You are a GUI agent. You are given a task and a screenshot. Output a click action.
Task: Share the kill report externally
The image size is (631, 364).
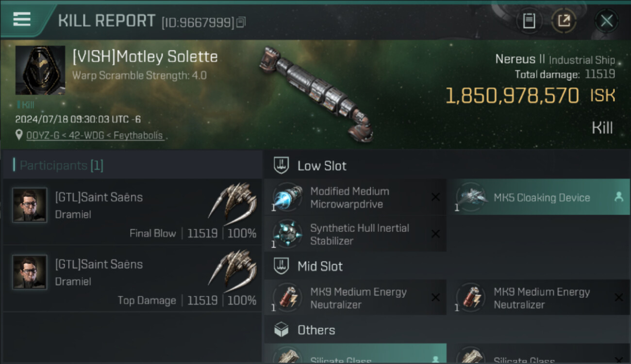click(x=564, y=21)
